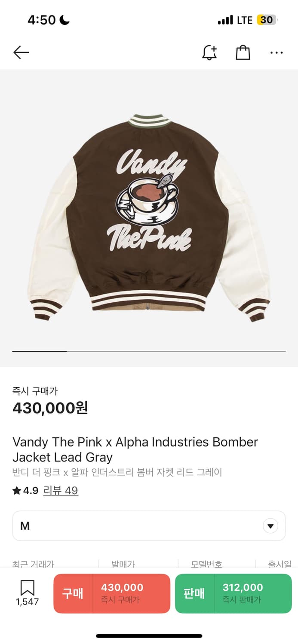The width and height of the screenshot is (298, 644).
Task: Tap the Vandy The Pink product title
Action: coord(135,450)
